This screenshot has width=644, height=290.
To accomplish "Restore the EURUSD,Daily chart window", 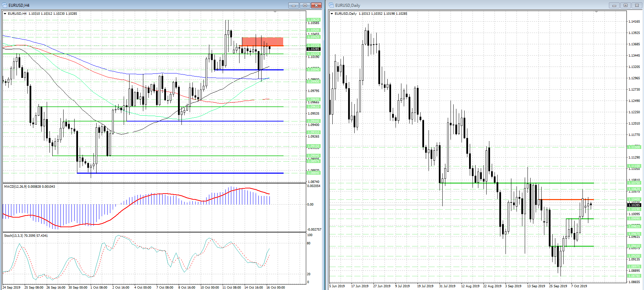I will (625, 5).
